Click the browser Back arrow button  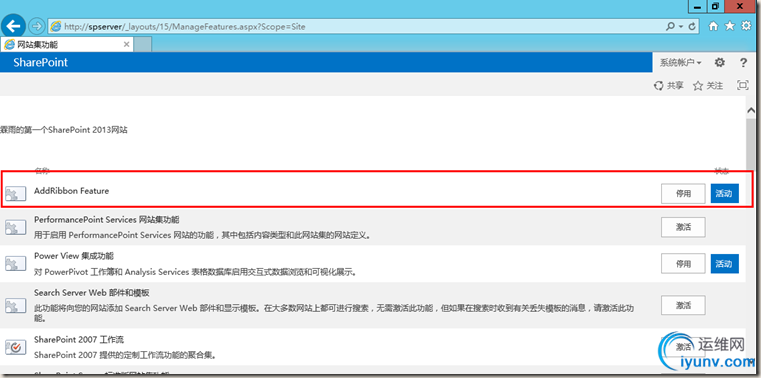[x=14, y=26]
